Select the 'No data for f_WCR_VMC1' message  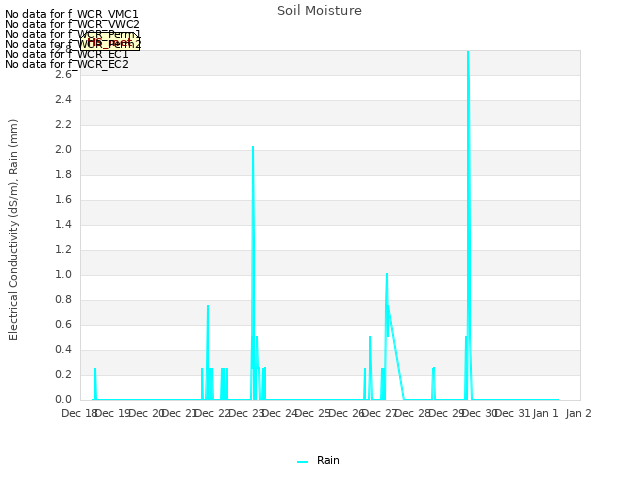click(x=72, y=14)
